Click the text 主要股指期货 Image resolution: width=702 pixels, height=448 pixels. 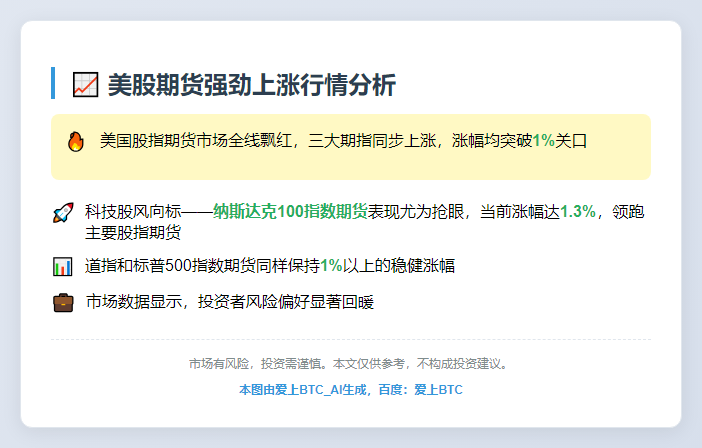click(133, 233)
